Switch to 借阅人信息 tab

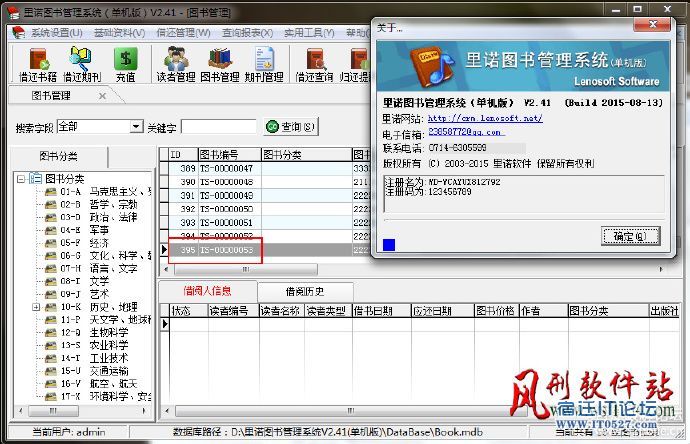pos(208,291)
